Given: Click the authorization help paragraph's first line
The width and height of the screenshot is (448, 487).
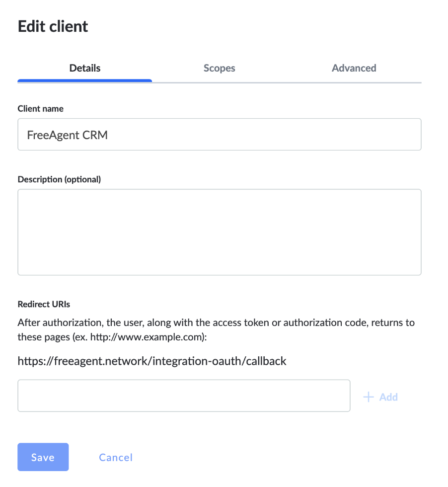Looking at the screenshot, I should (216, 323).
